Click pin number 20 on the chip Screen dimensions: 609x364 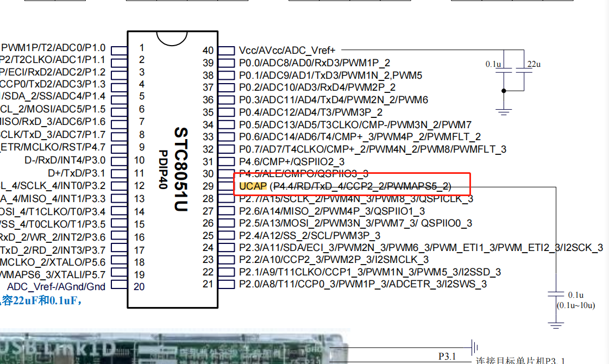click(139, 287)
